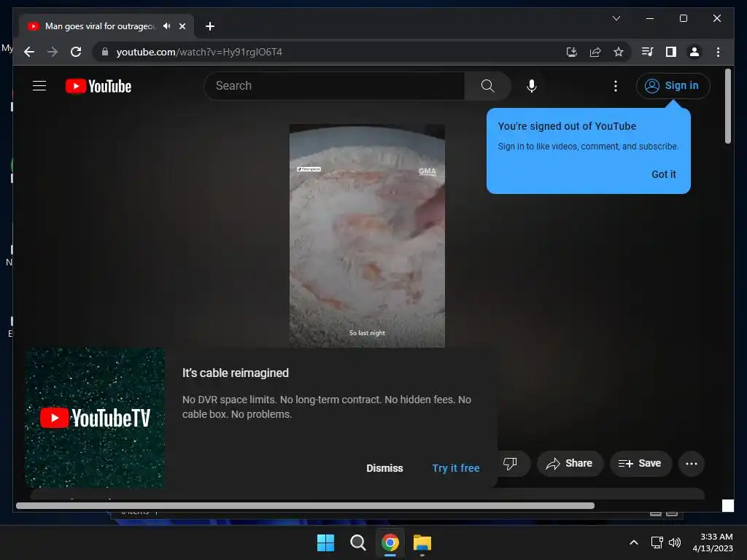
Task: Open taskbar Search
Action: pos(357,542)
